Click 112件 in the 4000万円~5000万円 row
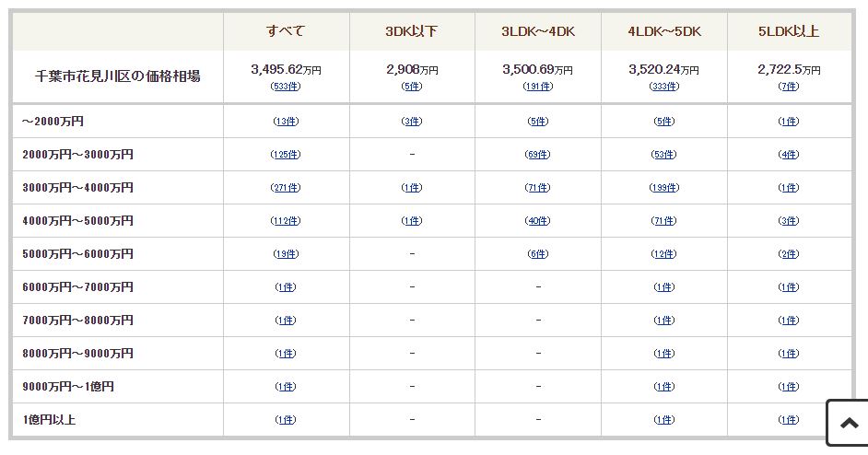This screenshot has width=868, height=455. pyautogui.click(x=286, y=221)
